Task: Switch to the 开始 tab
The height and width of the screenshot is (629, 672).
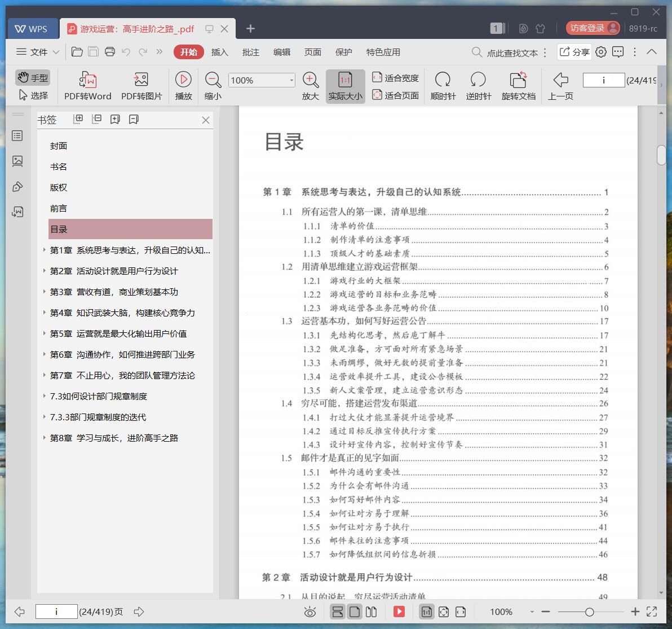Action: pyautogui.click(x=188, y=52)
